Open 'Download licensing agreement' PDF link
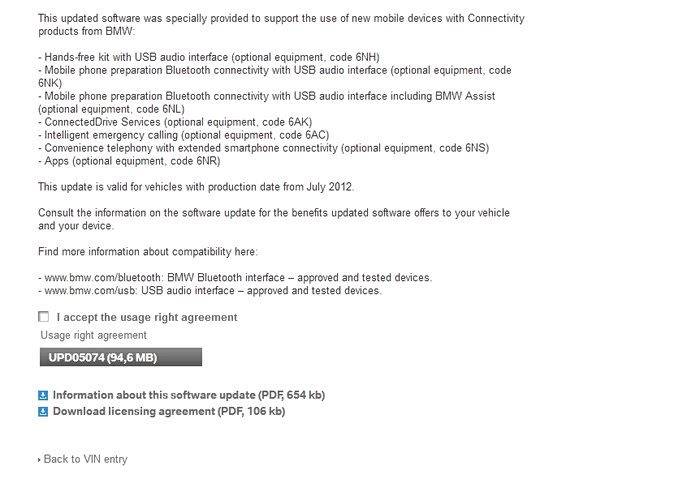 [168, 411]
